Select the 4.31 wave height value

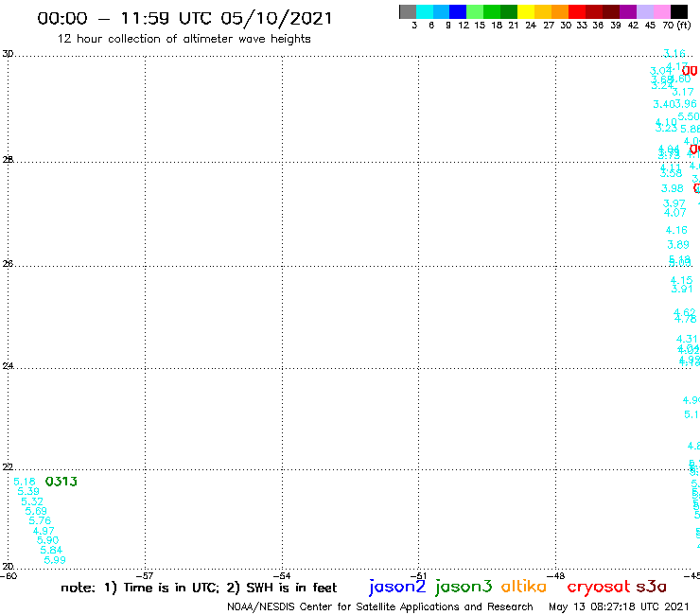point(687,340)
